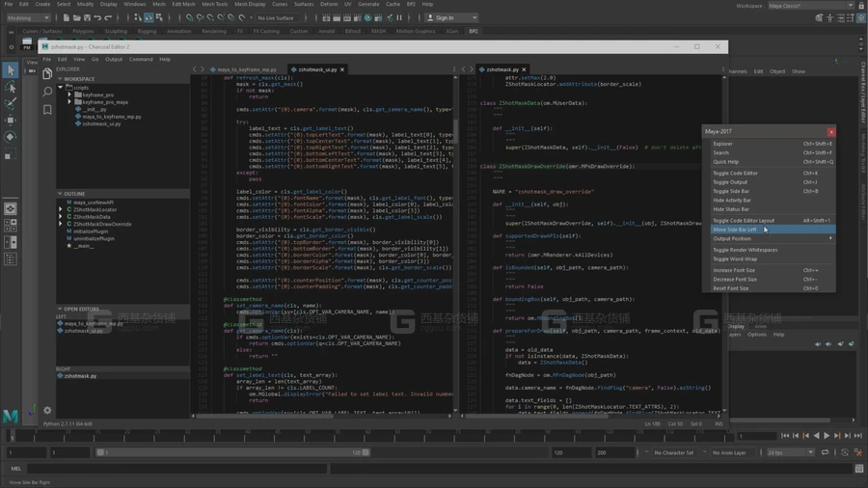
Task: Click Maya four-view layout icon in toolbox
Action: click(10, 225)
